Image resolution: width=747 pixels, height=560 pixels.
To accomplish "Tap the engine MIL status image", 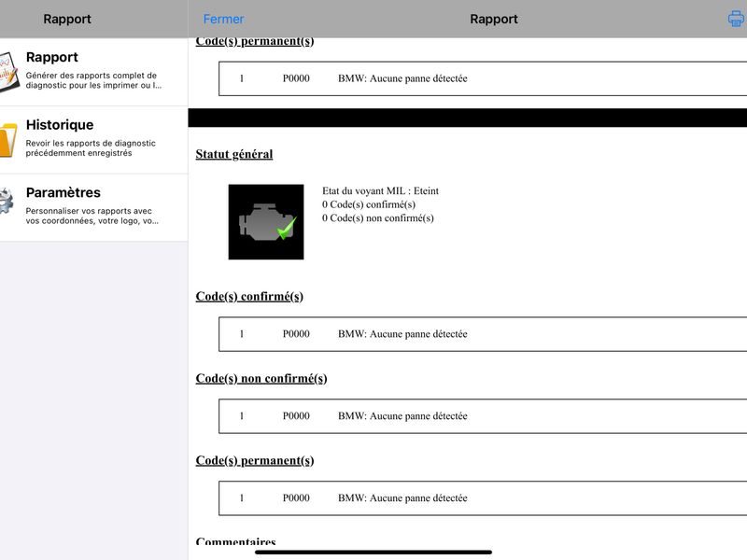I will point(266,222).
